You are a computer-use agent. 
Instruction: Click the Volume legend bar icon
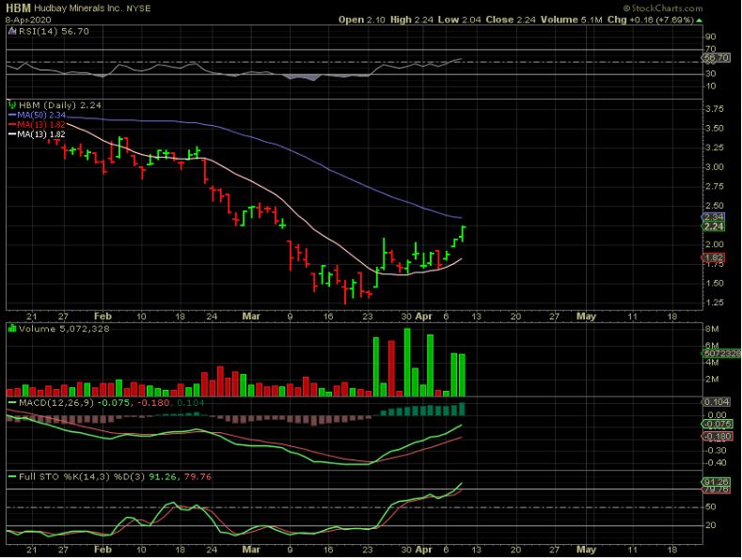pos(10,328)
